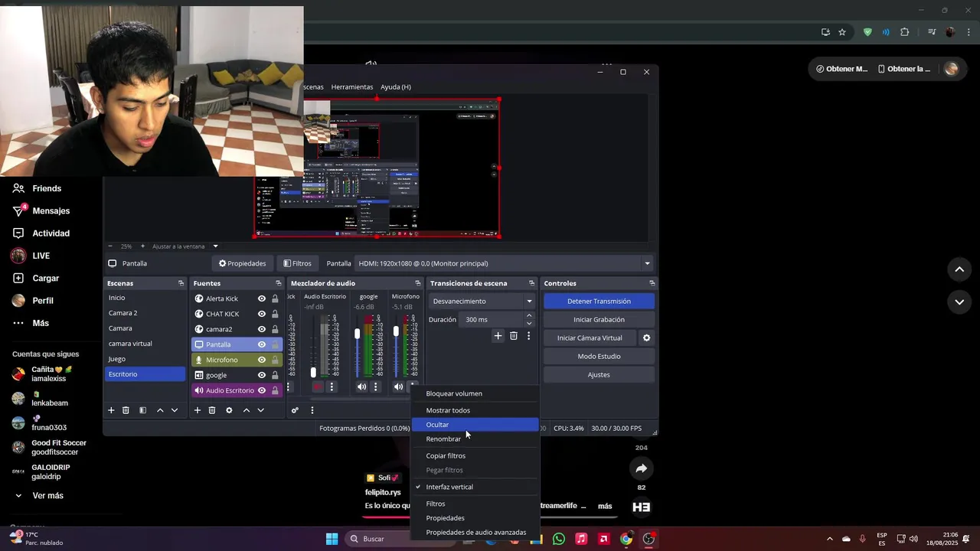Mute the google audio channel
This screenshot has width=980, height=551.
(x=361, y=387)
